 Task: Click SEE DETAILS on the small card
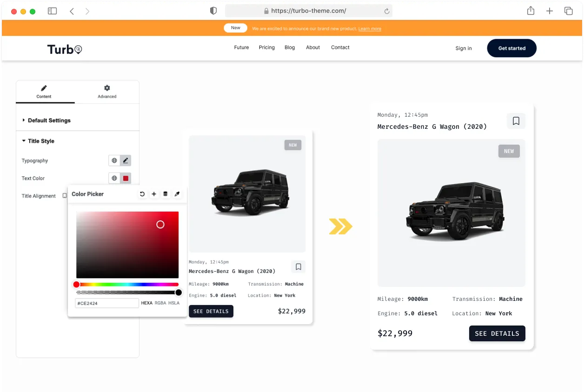[x=211, y=311]
